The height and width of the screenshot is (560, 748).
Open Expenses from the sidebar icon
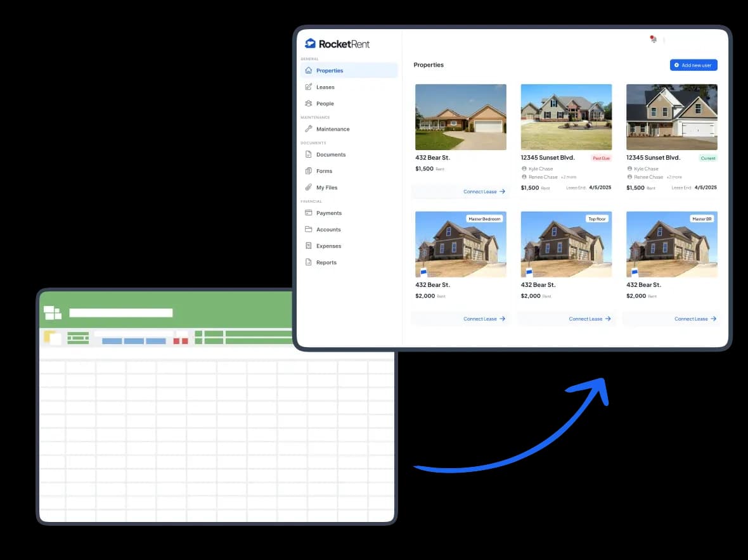pyautogui.click(x=309, y=246)
